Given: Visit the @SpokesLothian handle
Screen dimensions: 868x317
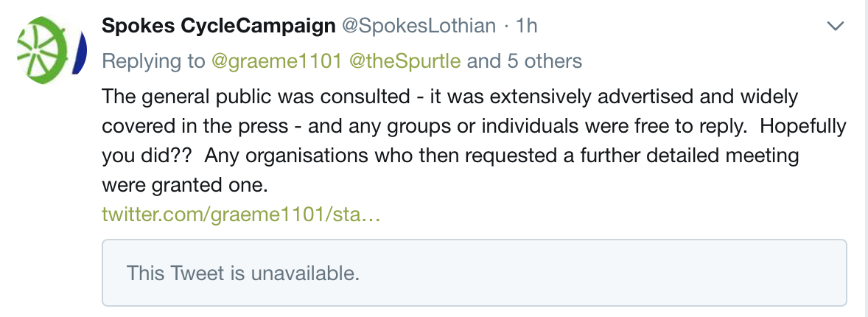Looking at the screenshot, I should (418, 26).
